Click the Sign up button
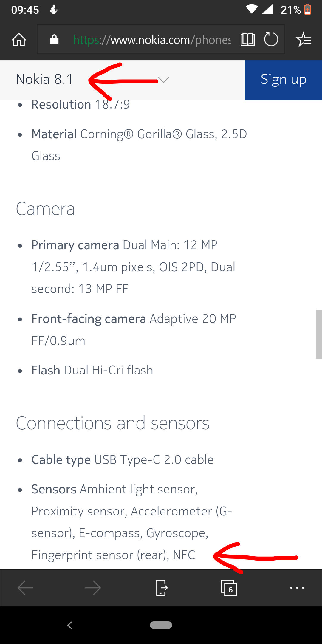 (x=283, y=80)
